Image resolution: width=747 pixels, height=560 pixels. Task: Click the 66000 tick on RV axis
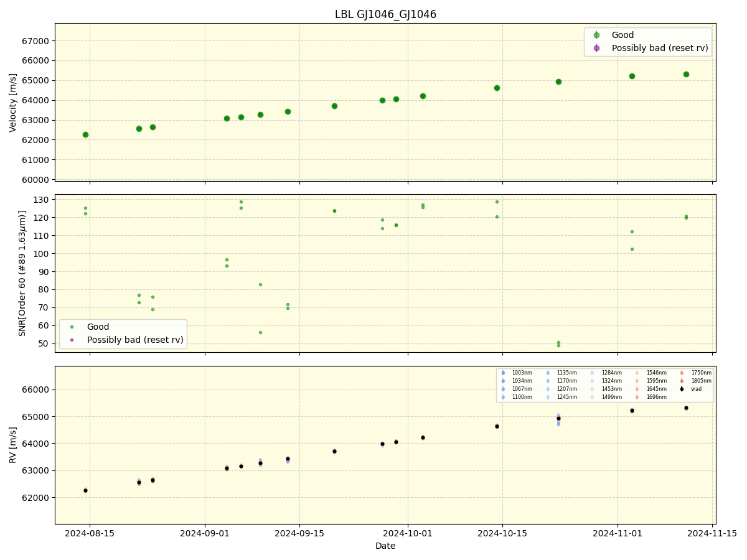(x=36, y=390)
